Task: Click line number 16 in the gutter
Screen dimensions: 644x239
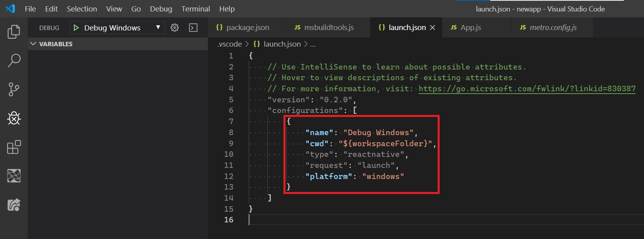Action: pyautogui.click(x=229, y=220)
